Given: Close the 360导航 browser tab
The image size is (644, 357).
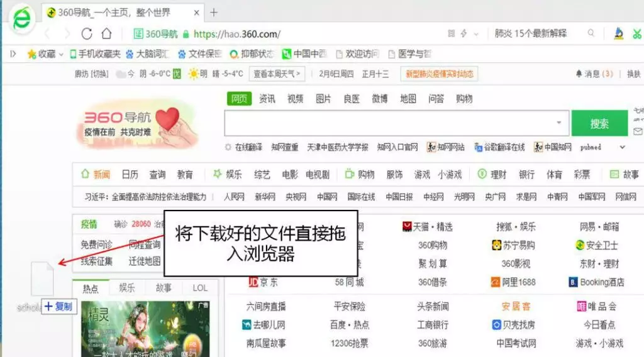Looking at the screenshot, I should 196,13.
